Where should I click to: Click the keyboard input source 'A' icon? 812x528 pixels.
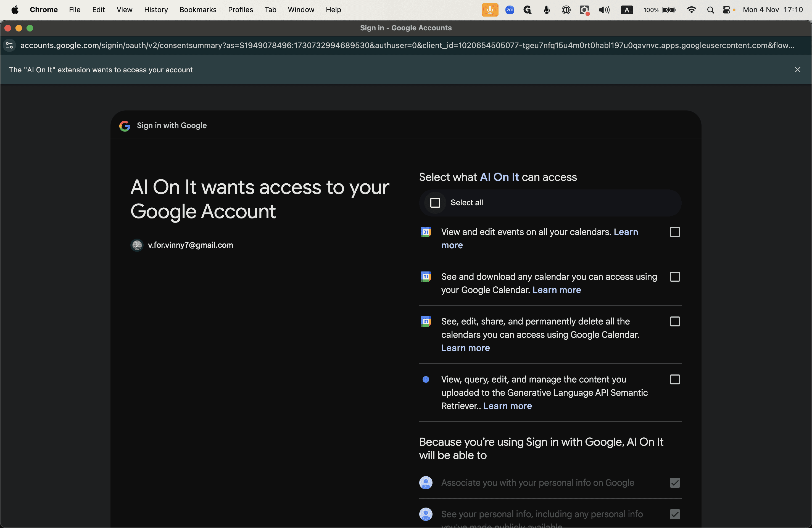[626, 10]
